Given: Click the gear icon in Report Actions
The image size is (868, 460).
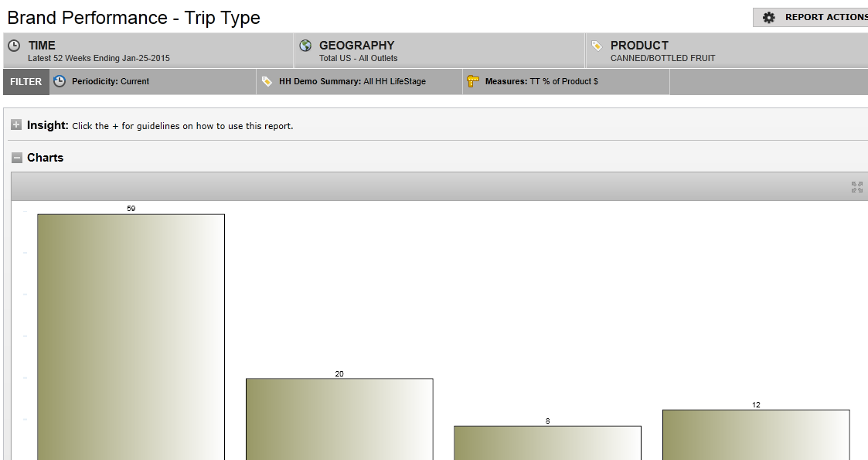Looking at the screenshot, I should click(768, 17).
